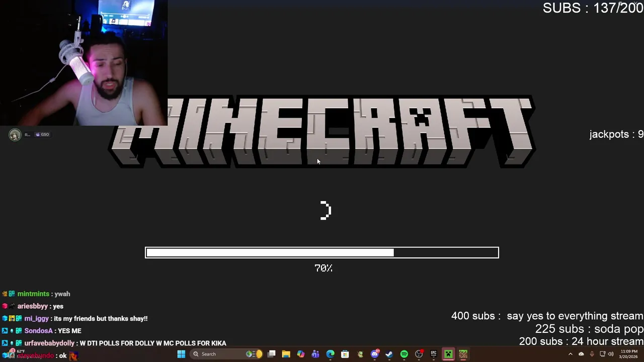Open the Windows Start menu

coord(181,354)
